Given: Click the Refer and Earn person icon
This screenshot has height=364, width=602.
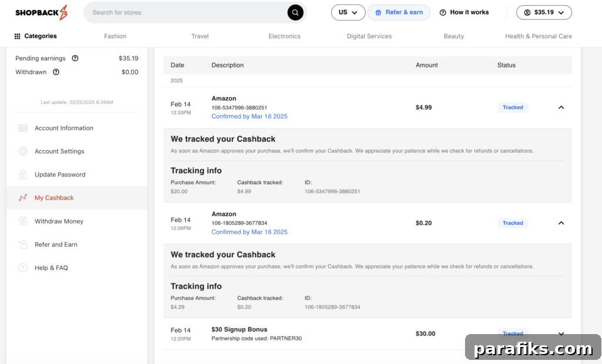Looking at the screenshot, I should click(23, 244).
